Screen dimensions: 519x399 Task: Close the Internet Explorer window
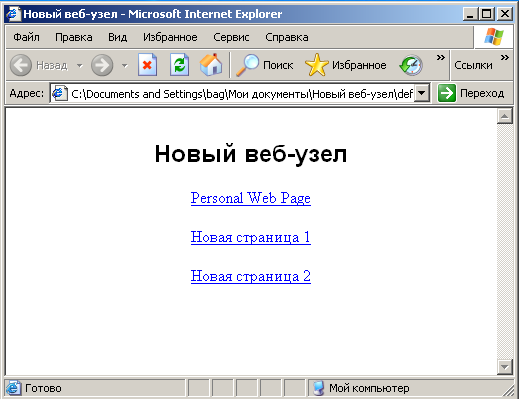(x=505, y=14)
